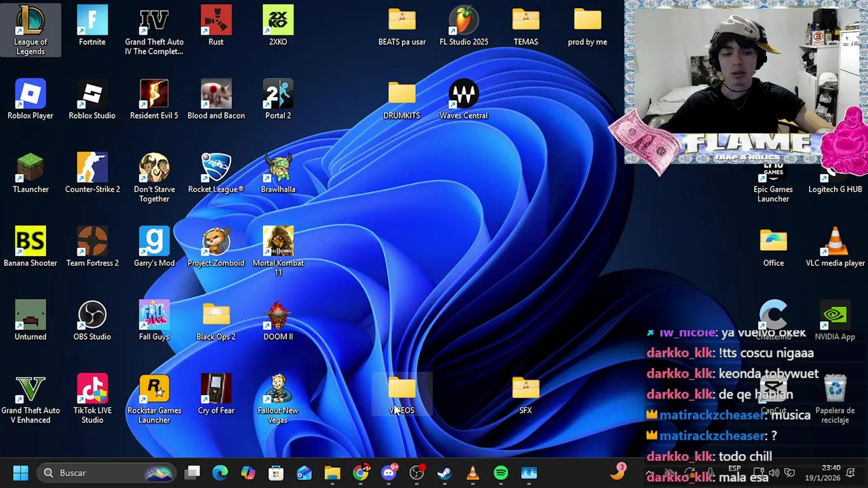
Task: Select the Roblox Studio icon
Action: coord(92,100)
